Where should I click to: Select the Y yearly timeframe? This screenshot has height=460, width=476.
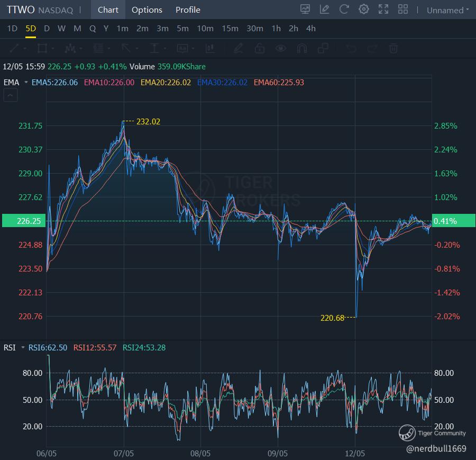coord(106,29)
